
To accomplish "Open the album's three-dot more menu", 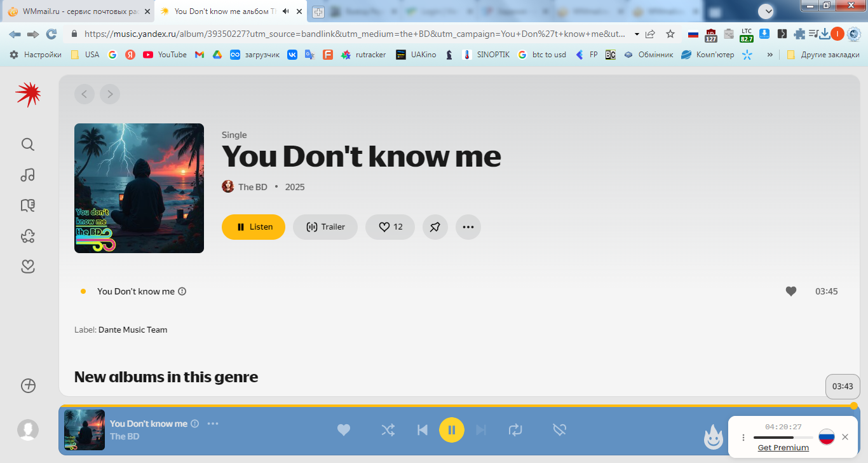I will coord(468,227).
